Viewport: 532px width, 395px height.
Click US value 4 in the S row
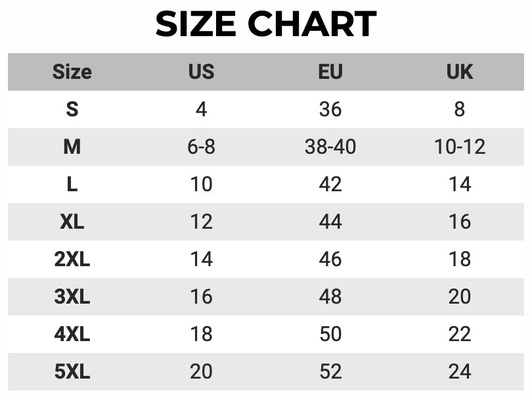(201, 108)
